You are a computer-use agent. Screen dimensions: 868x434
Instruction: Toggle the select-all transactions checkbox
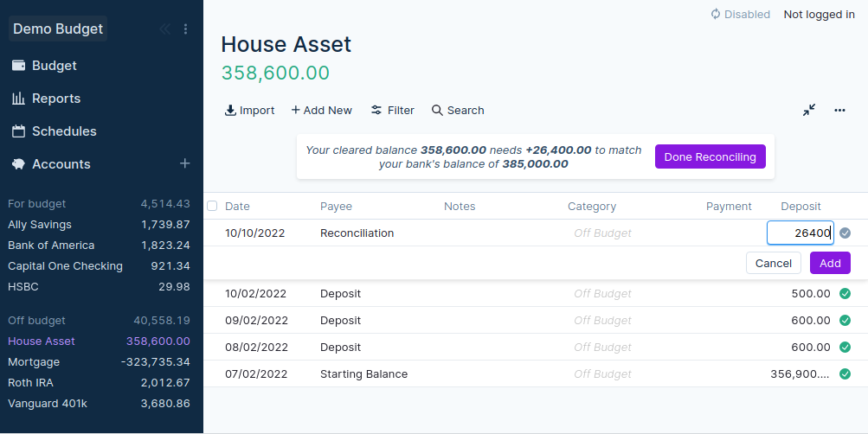point(212,206)
